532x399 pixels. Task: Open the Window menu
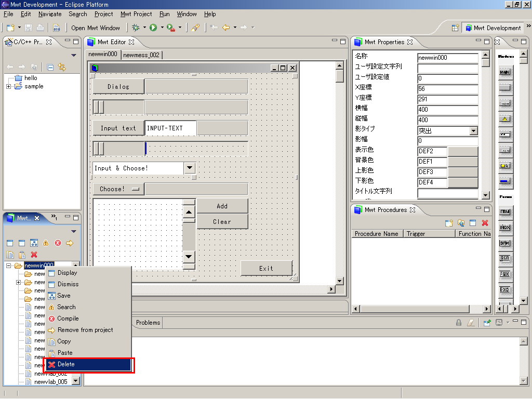click(187, 14)
